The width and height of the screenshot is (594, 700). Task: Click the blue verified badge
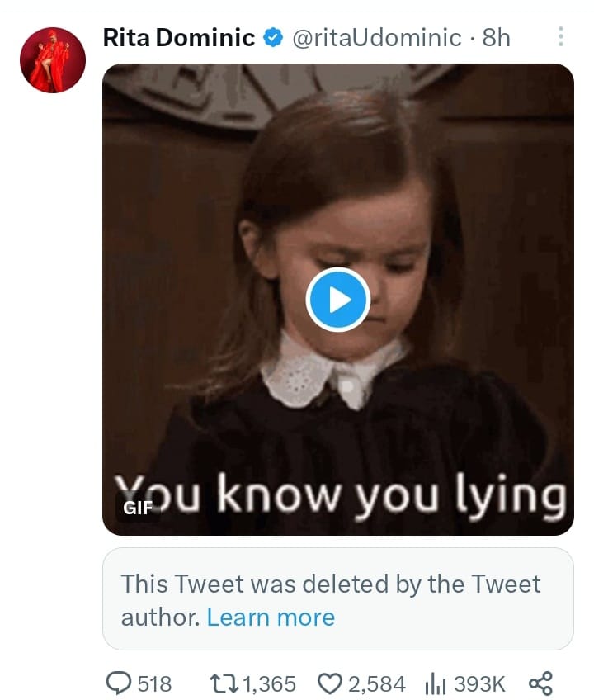click(273, 37)
